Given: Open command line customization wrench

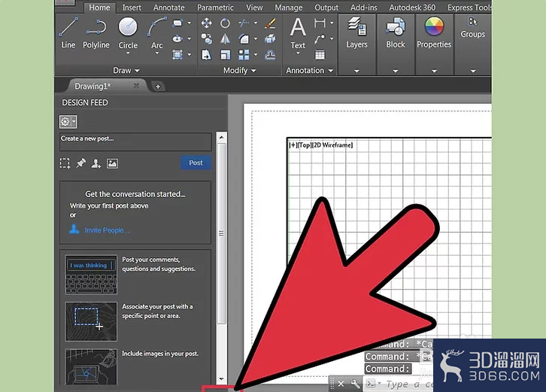Looking at the screenshot, I should pos(355,384).
